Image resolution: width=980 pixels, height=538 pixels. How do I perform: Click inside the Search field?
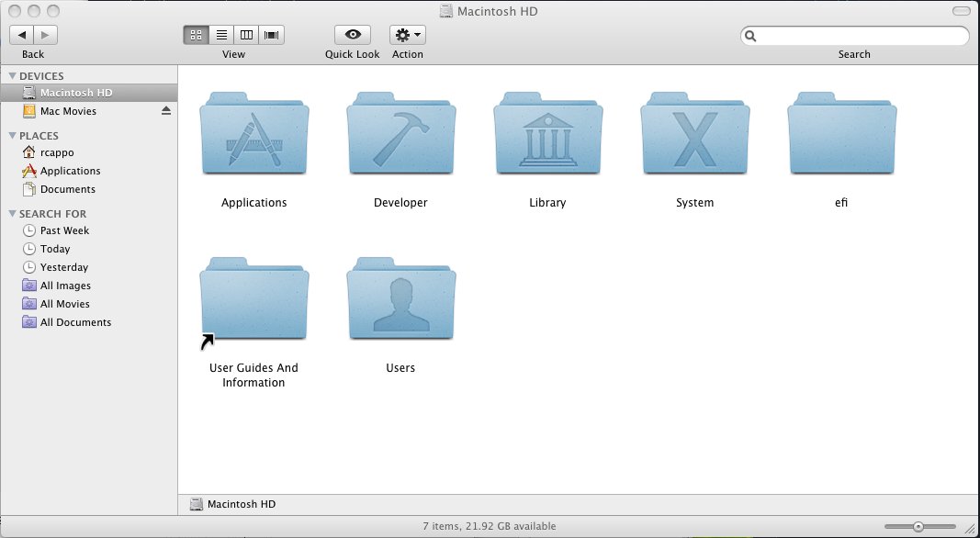854,36
